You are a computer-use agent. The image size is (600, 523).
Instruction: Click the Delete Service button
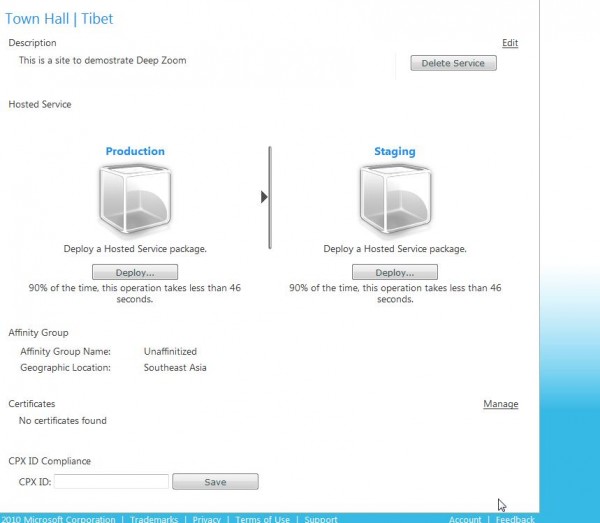pos(453,63)
